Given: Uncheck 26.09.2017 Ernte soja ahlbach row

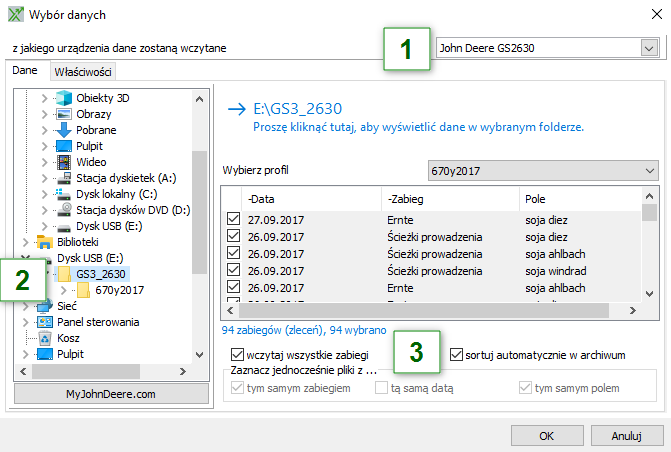Looking at the screenshot, I should tap(234, 287).
